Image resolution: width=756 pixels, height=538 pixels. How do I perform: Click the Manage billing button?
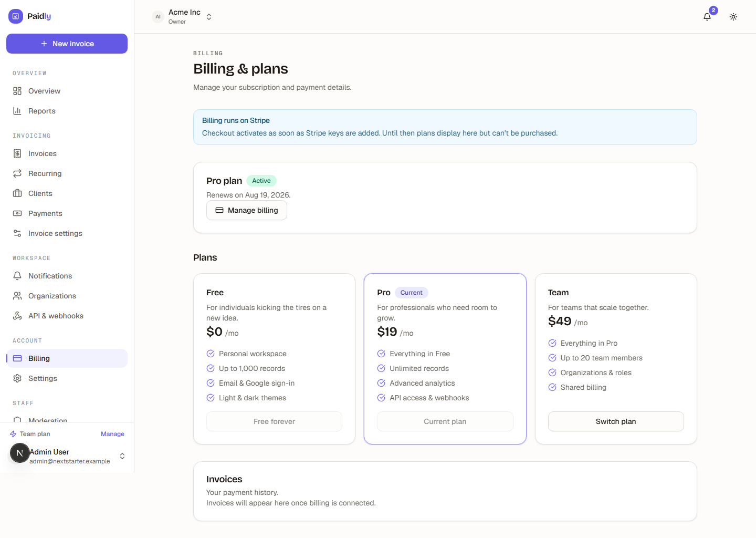pos(247,210)
